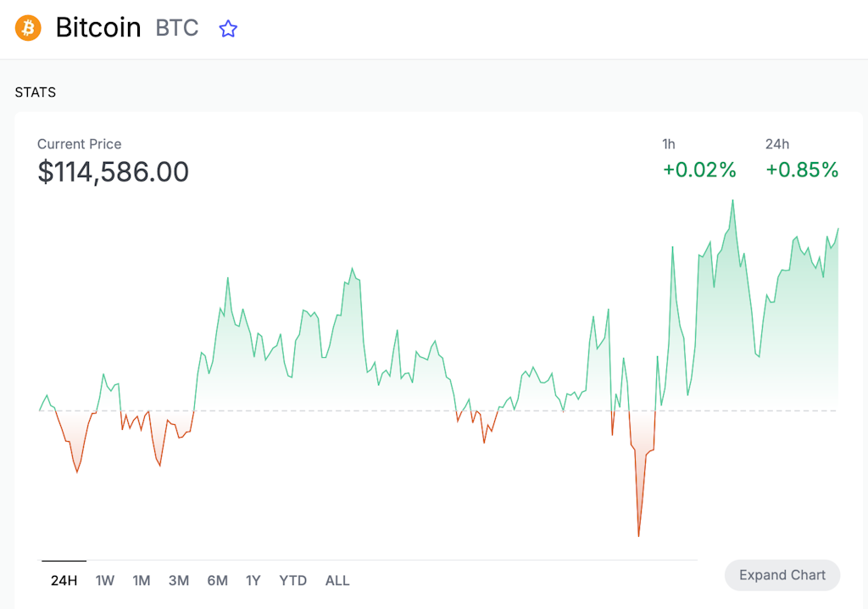Click the BTC ticker symbol
The image size is (868, 609).
177,28
